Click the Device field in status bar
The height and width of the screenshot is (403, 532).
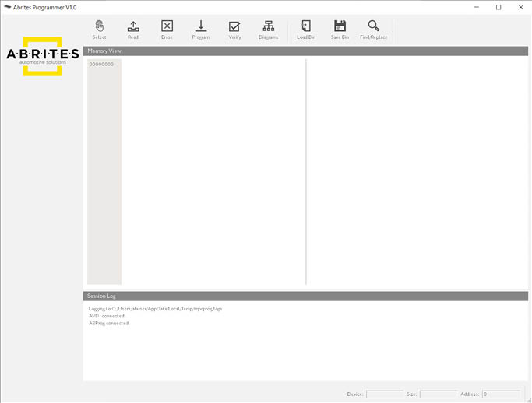pos(385,394)
